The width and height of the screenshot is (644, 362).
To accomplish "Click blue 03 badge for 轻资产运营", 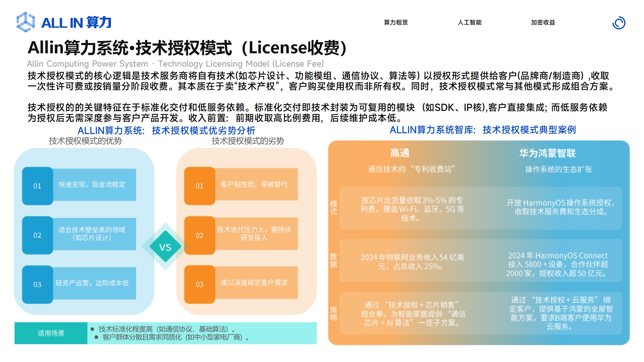I will pyautogui.click(x=37, y=285).
